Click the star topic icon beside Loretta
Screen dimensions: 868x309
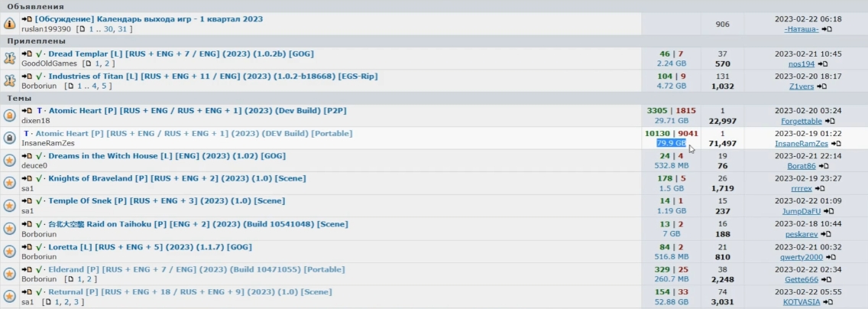(x=10, y=252)
